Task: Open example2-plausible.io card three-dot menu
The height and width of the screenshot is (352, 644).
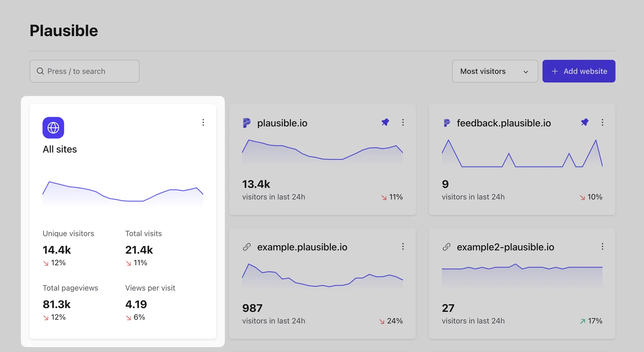Action: (x=603, y=246)
